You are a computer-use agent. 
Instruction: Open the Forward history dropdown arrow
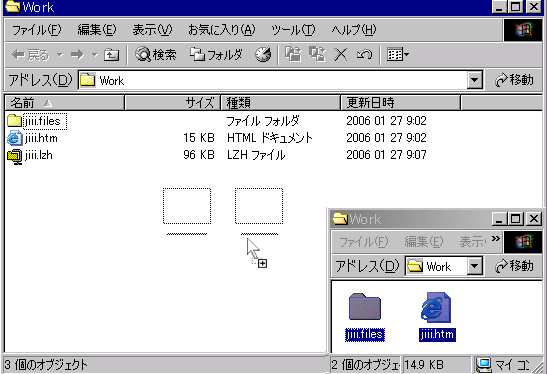click(95, 55)
